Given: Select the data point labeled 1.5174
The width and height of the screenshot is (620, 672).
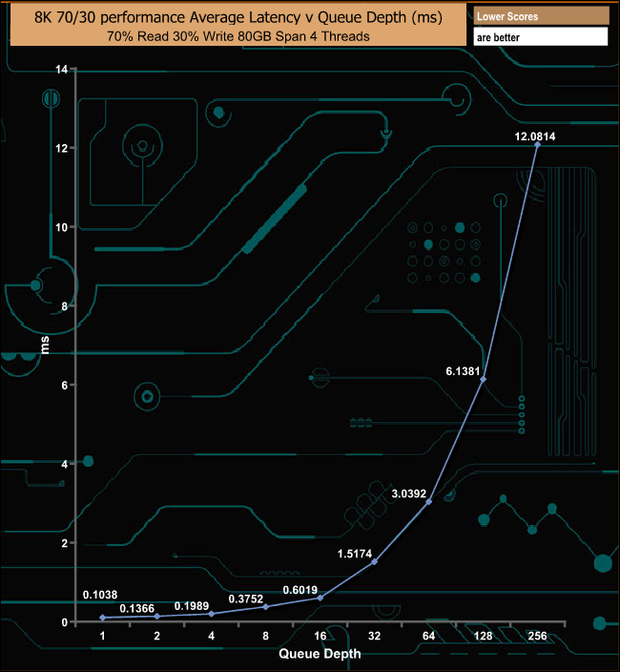Looking at the screenshot, I should pos(374,561).
